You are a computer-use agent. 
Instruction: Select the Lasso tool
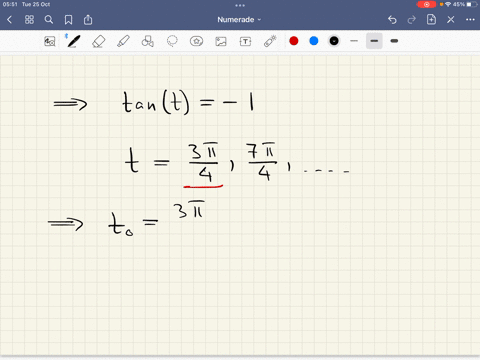click(x=172, y=41)
